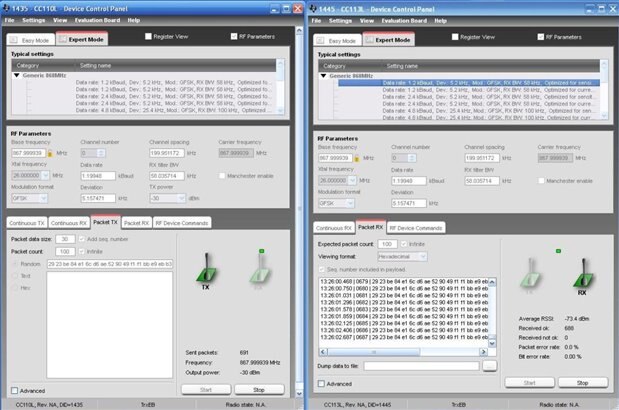Click vertical scrollbar of received packets list
The height and width of the screenshot is (410, 619).
pos(492,312)
